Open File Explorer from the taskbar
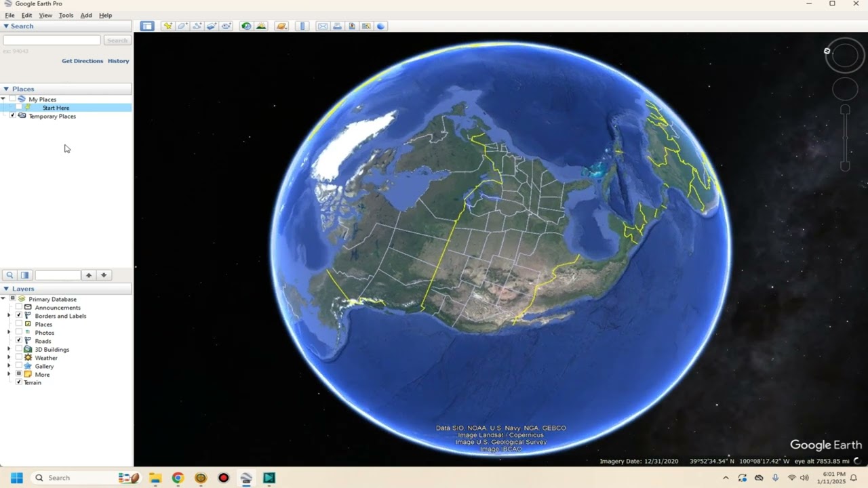Viewport: 868px width, 488px height. (155, 478)
